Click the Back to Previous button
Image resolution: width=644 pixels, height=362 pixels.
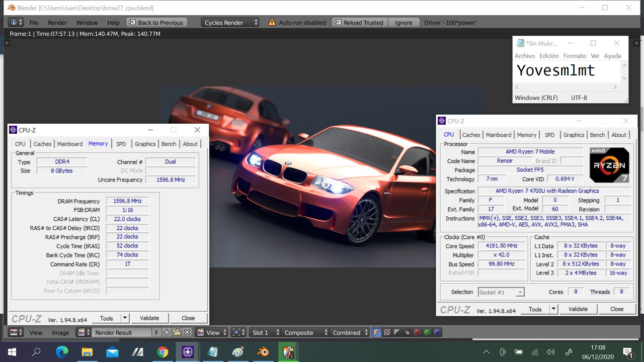156,23
